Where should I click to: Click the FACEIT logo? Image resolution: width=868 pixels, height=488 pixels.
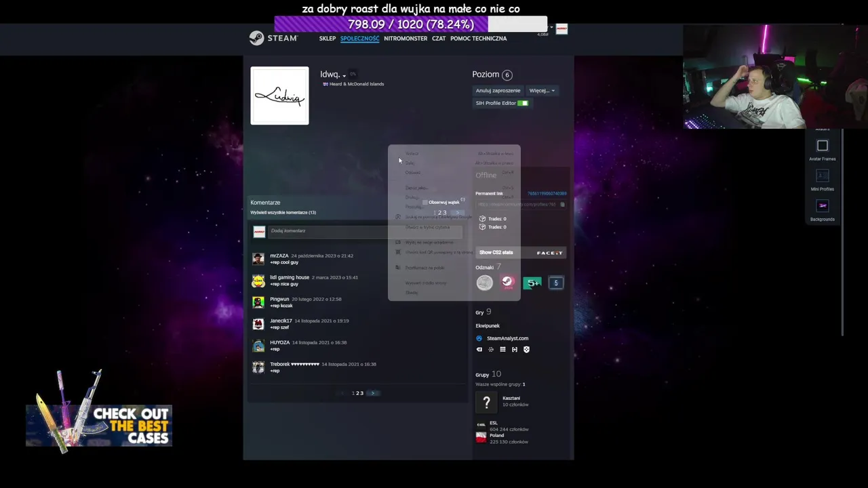[549, 253]
